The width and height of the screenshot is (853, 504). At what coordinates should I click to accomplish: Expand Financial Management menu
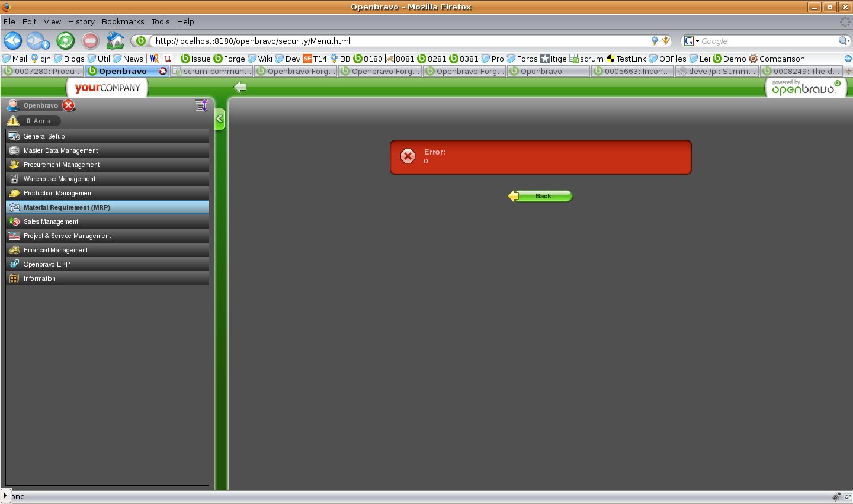point(107,250)
